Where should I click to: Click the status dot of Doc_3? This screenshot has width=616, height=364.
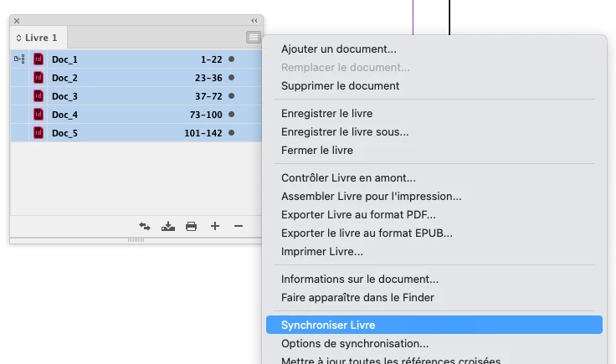pos(231,96)
